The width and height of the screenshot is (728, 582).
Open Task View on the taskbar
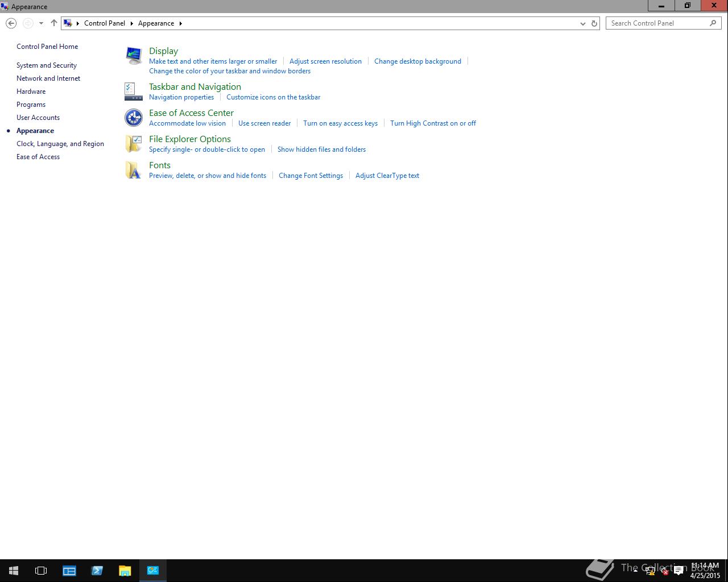(41, 571)
